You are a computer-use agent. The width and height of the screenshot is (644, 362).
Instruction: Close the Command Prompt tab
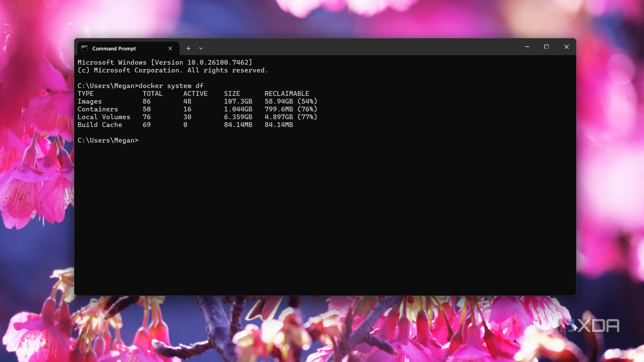[x=170, y=48]
